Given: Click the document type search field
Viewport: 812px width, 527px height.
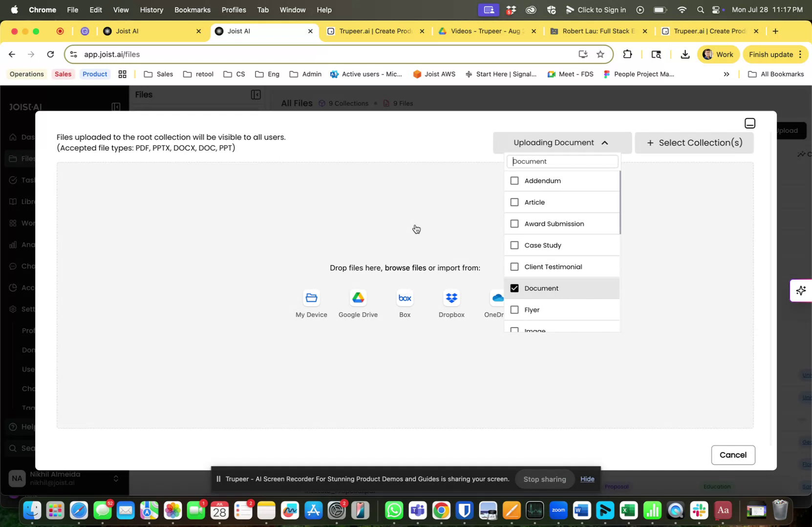Looking at the screenshot, I should [561, 161].
